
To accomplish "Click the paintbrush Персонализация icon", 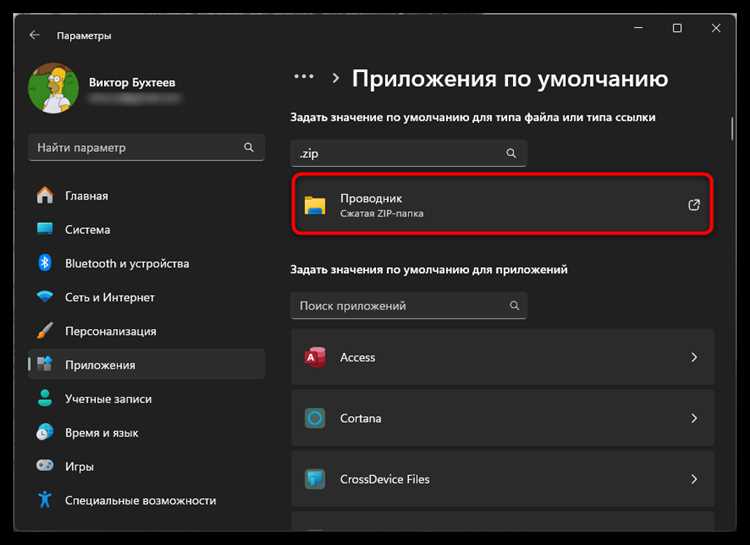I will pyautogui.click(x=45, y=331).
